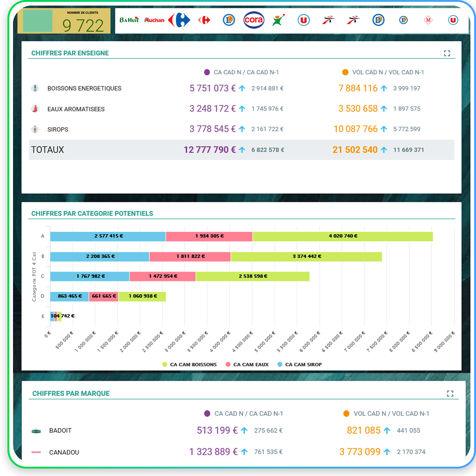Choose the large blue and red Carrefour logo
The width and height of the screenshot is (476, 476).
179,20
